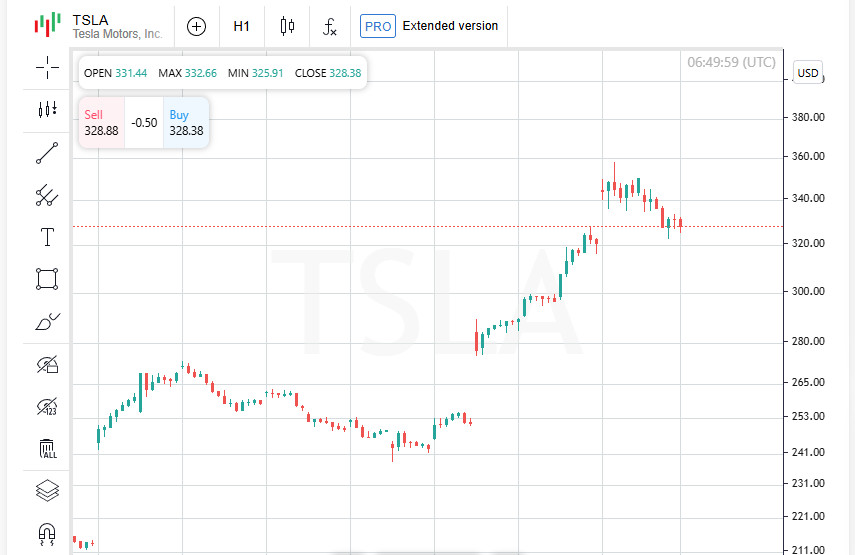855x555 pixels.
Task: Open the object layers panel
Action: click(x=47, y=490)
